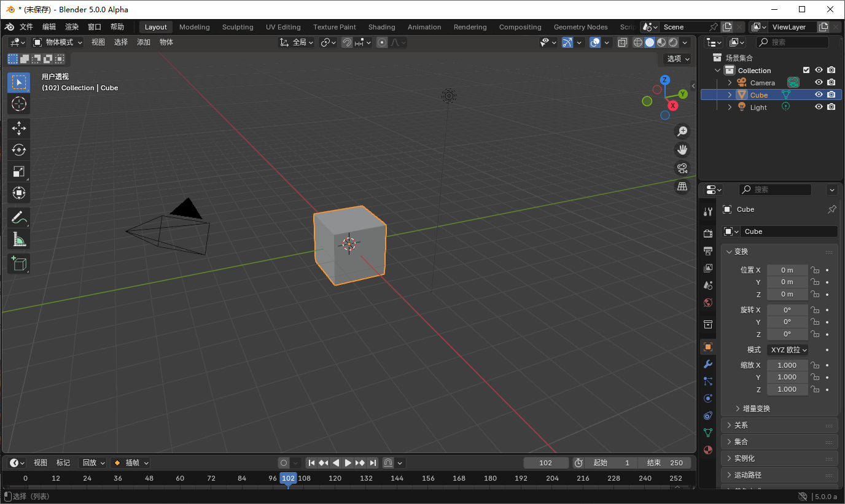Image resolution: width=845 pixels, height=504 pixels.
Task: Toggle the viewport overlays button
Action: [595, 42]
